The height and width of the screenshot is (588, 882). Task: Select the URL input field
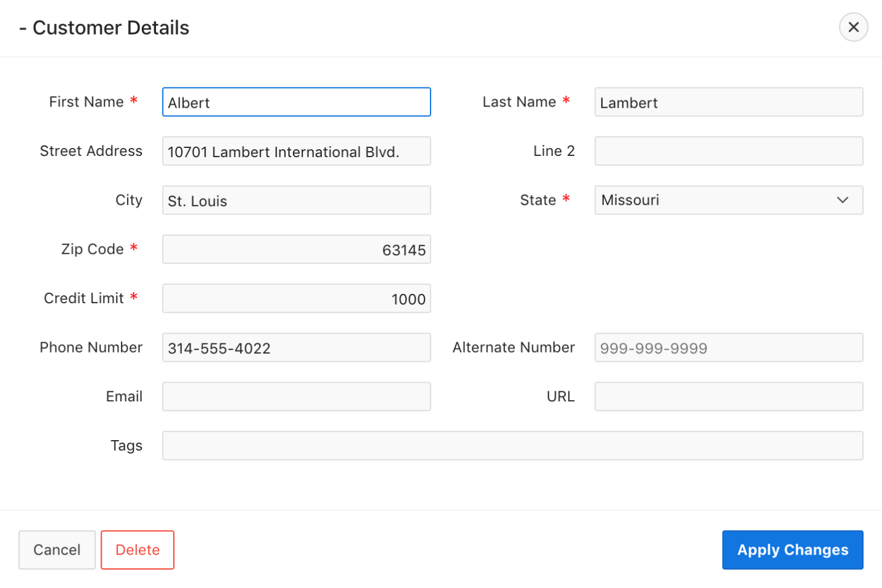728,397
